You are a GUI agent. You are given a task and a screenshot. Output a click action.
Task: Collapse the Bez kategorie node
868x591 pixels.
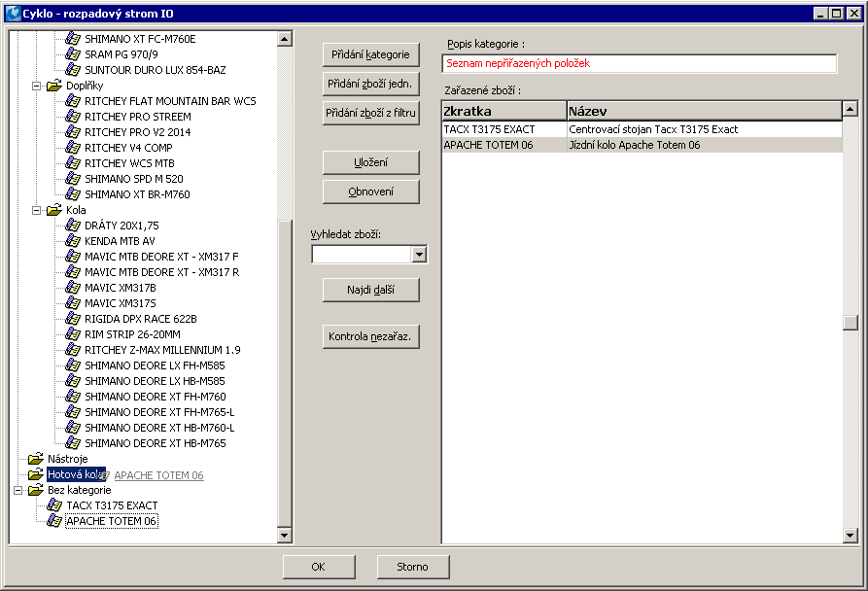tap(18, 490)
